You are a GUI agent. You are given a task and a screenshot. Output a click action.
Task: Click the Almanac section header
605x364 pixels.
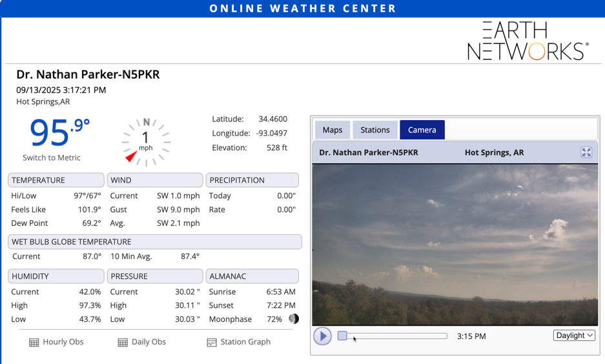pos(252,276)
